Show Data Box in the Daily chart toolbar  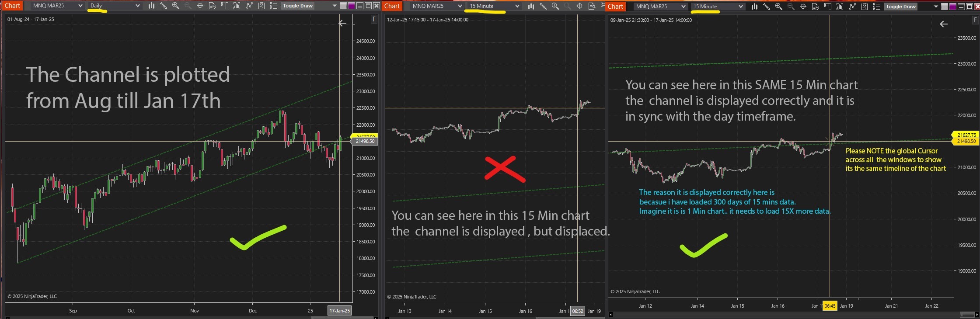pyautogui.click(x=213, y=6)
